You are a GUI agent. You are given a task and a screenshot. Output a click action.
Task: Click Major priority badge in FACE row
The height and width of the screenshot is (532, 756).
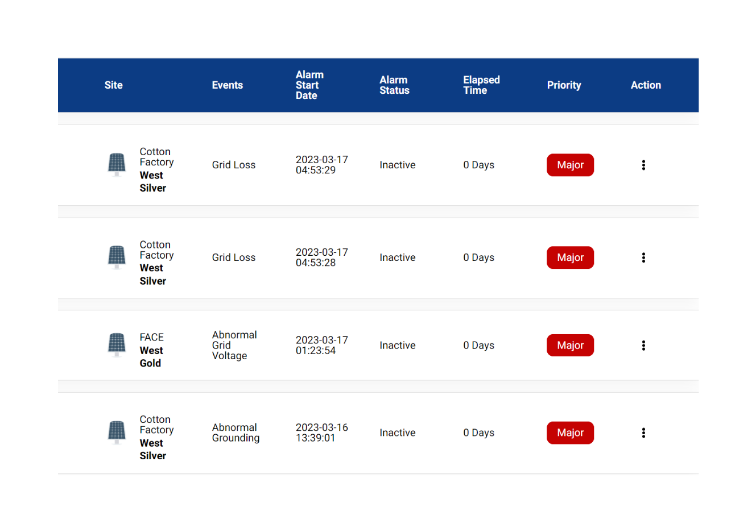pyautogui.click(x=570, y=345)
